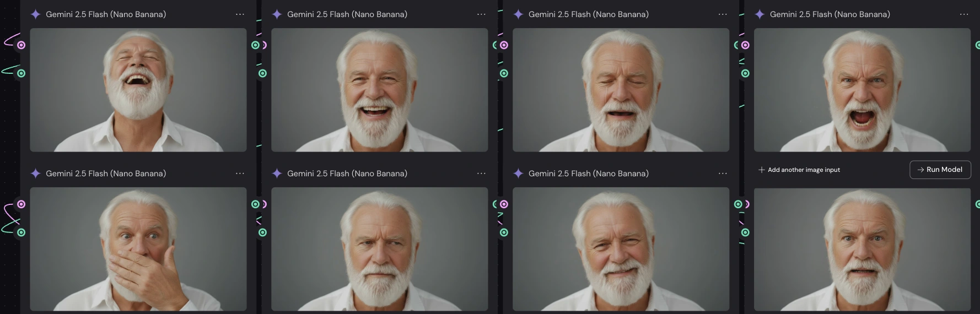This screenshot has height=314, width=980.
Task: Click green input port of hand-over-mouth node
Action: tap(21, 232)
